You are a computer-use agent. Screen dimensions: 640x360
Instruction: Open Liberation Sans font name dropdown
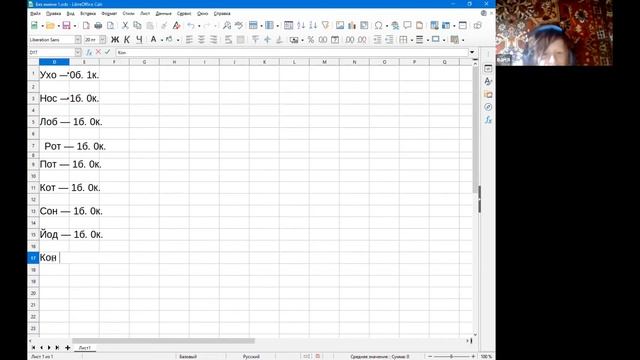(78, 40)
